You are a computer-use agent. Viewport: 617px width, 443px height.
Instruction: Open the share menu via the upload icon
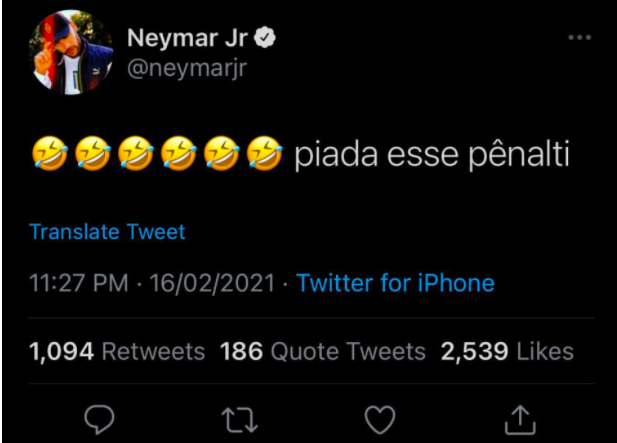coord(519,419)
